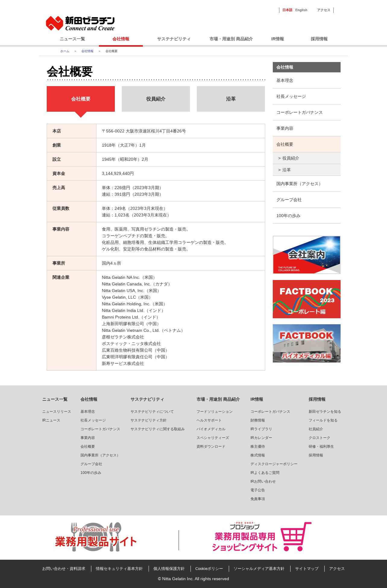
Task: Select the 会社概要 red tab
Action: pyautogui.click(x=81, y=99)
